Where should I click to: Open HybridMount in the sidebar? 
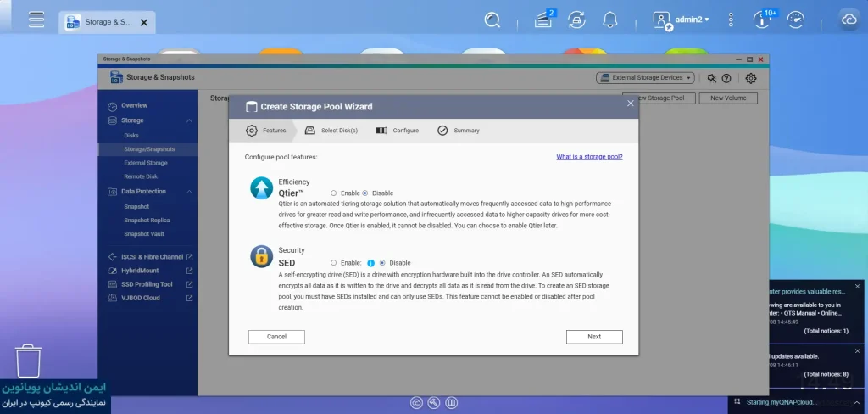click(x=140, y=271)
